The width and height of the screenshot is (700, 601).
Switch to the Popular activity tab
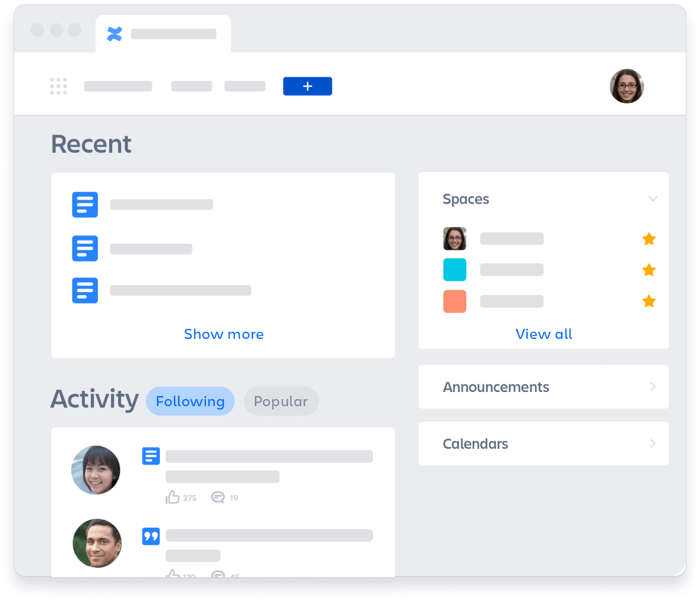(x=282, y=401)
